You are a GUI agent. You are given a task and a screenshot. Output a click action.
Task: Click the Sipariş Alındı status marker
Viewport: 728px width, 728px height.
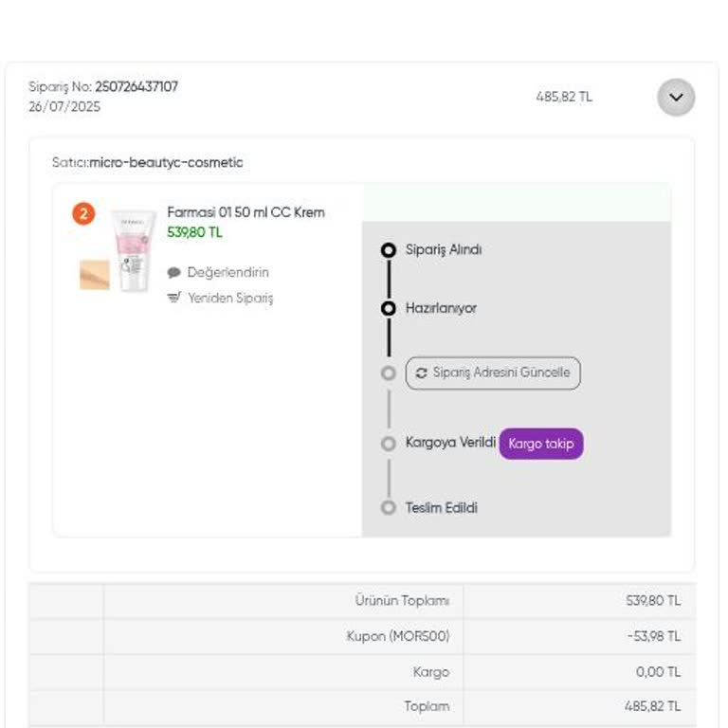[388, 250]
